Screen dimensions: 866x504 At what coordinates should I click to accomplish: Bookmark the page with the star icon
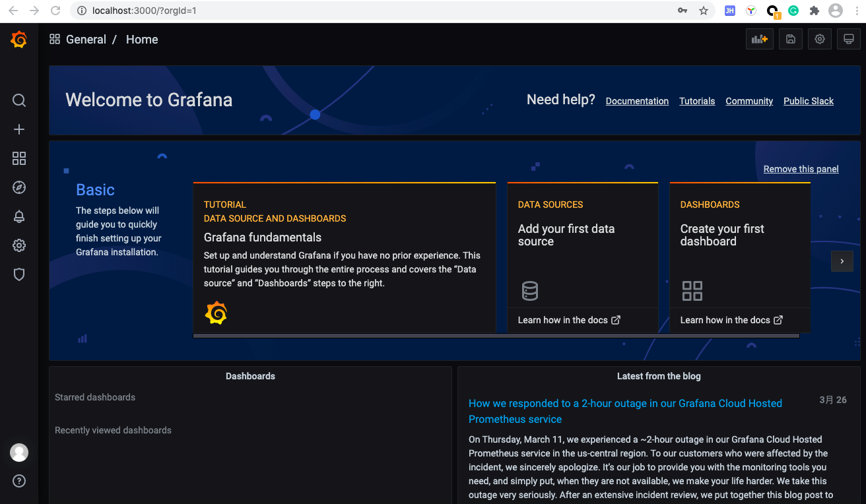point(704,11)
